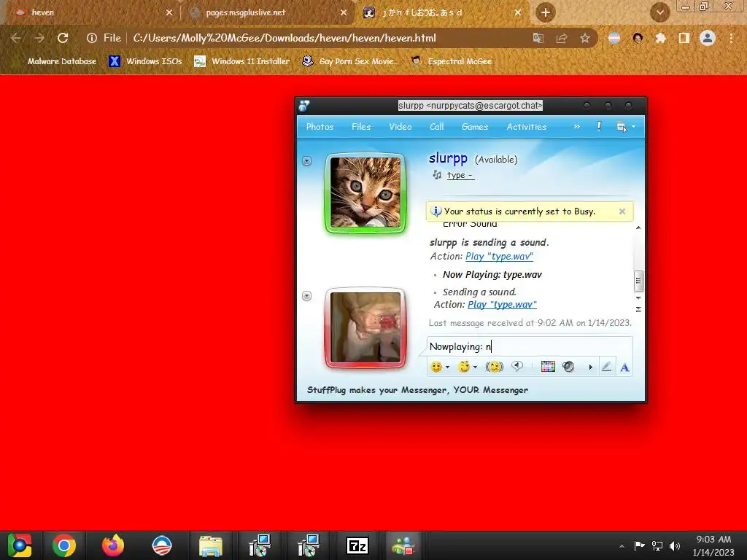Click the Messenger taskbar icon
The height and width of the screenshot is (560, 747).
403,545
